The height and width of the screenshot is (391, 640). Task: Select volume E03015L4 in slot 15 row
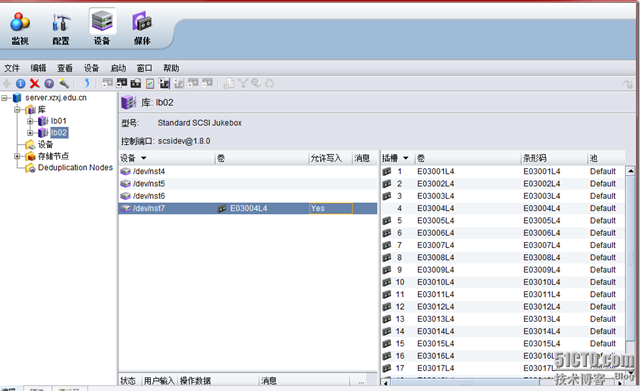coord(436,344)
